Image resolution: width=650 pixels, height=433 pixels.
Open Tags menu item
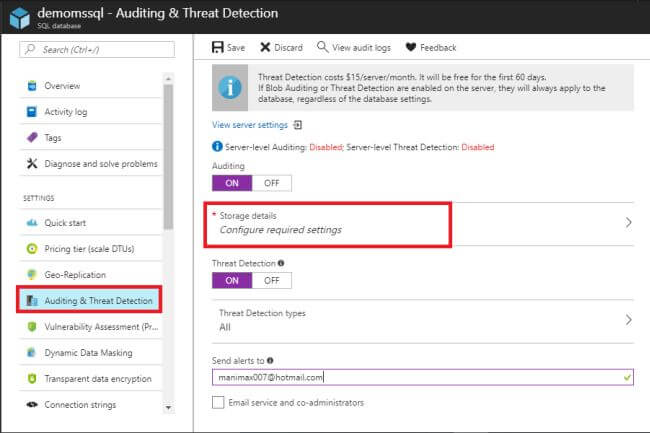(x=90, y=138)
